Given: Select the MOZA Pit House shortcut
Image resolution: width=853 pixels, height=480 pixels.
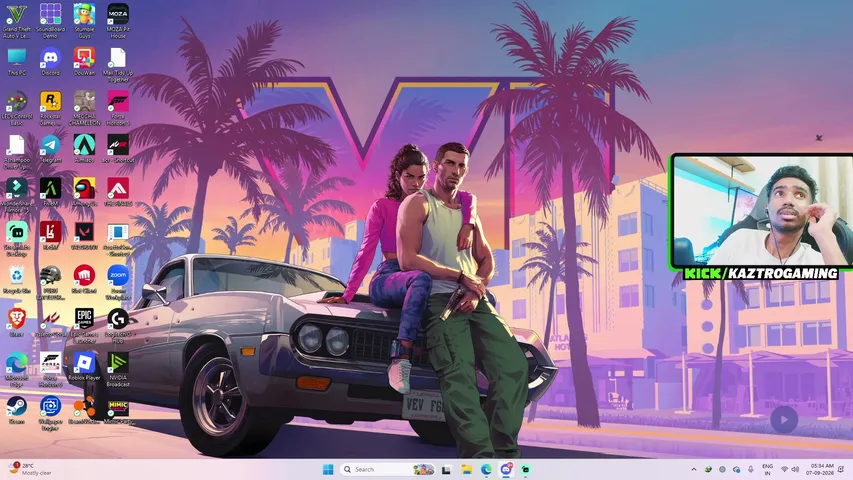Looking at the screenshot, I should coord(118,21).
